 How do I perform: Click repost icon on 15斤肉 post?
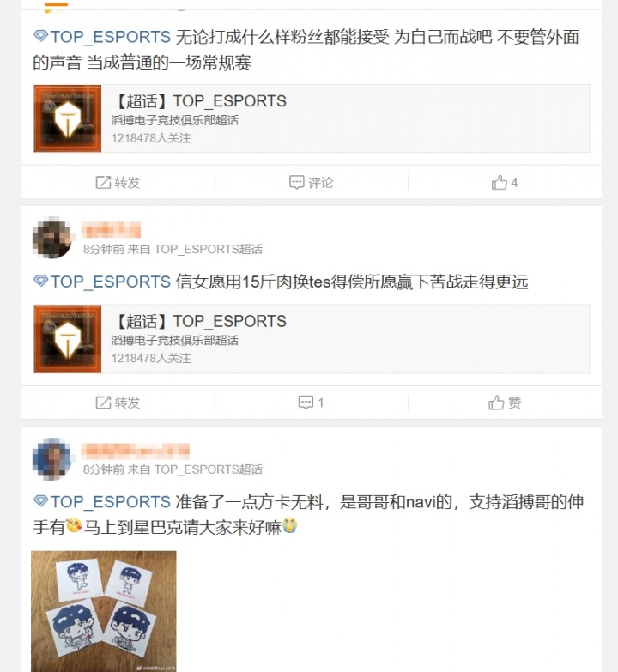pos(103,403)
